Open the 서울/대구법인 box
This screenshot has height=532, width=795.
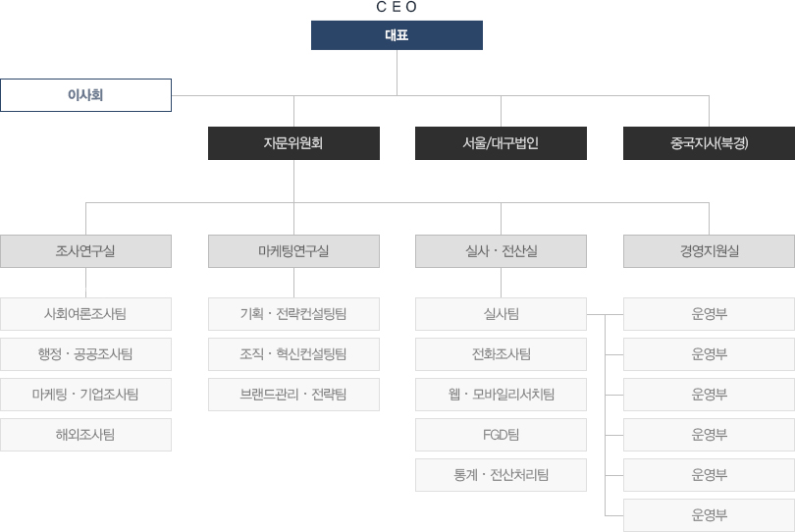coord(501,143)
